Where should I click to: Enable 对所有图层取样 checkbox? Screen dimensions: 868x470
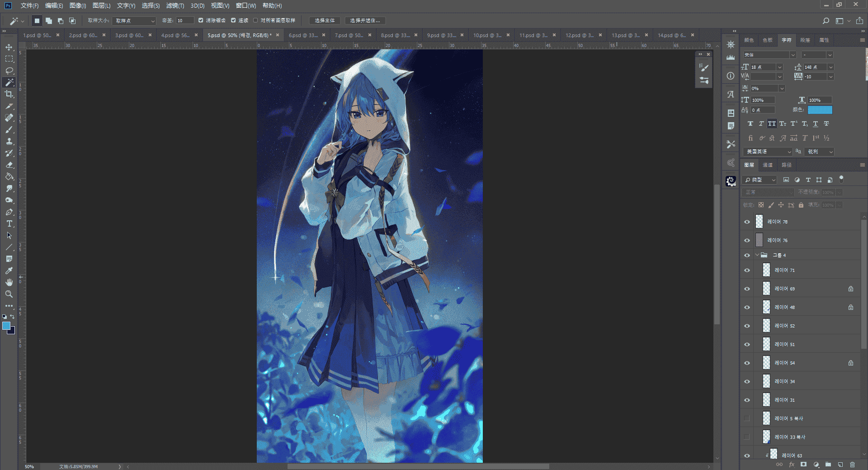(x=255, y=20)
